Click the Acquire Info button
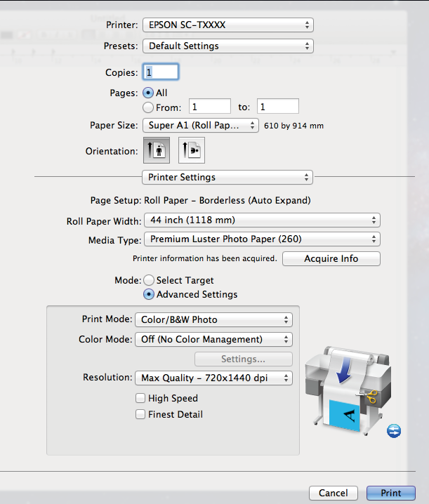429x504 pixels. 331,259
